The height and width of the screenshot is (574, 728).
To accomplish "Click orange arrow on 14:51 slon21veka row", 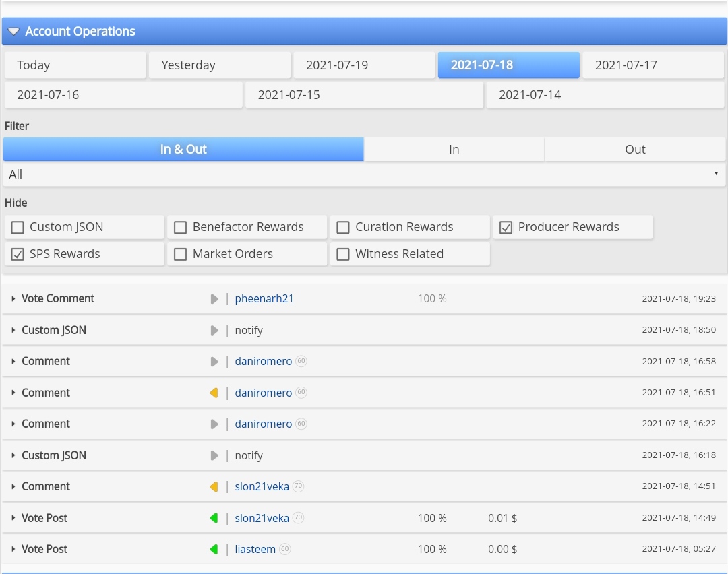I will pyautogui.click(x=214, y=487).
